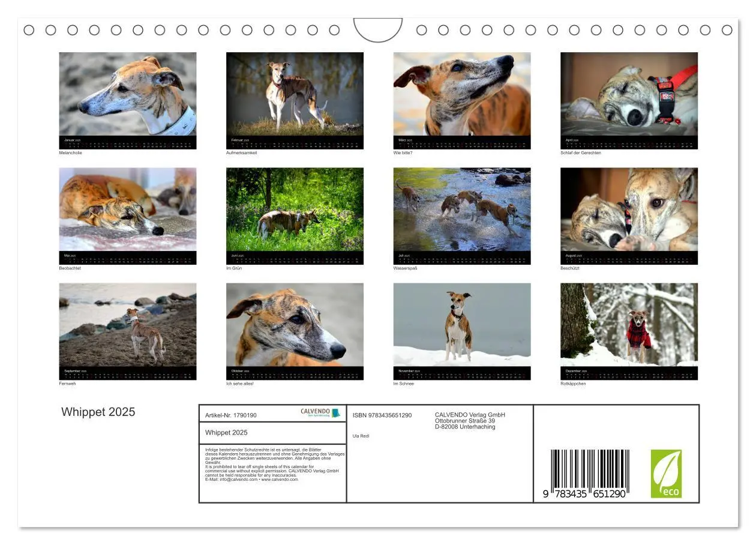Click the 'ISBN 9783435651290' text
Viewport: 756px width, 545px height.
pyautogui.click(x=382, y=415)
